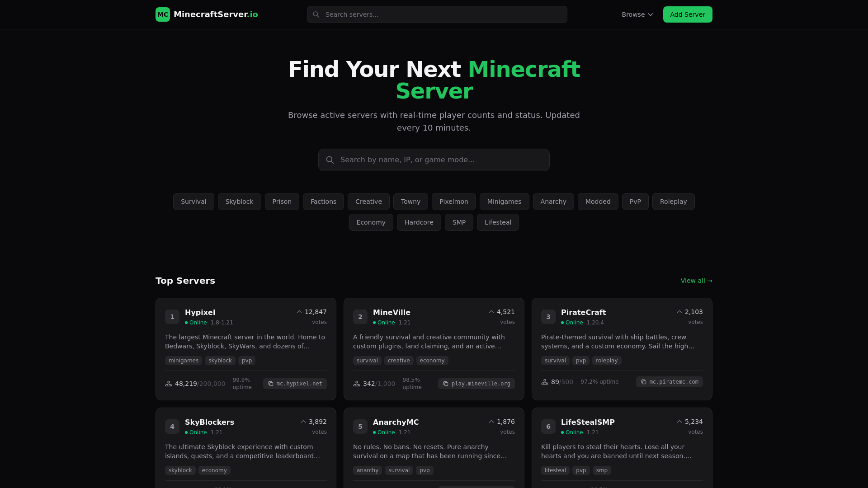Choose the Roleplay category
Image resolution: width=868 pixels, height=488 pixels.
674,202
